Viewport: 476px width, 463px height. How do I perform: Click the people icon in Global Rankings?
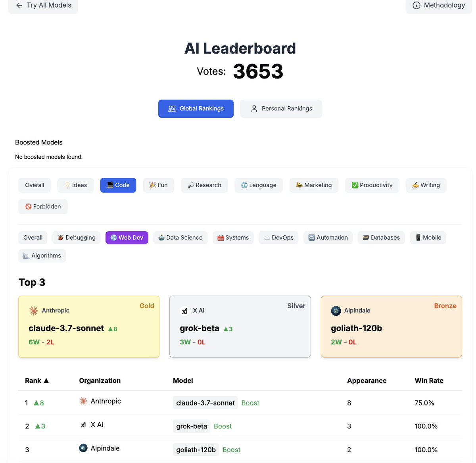pyautogui.click(x=172, y=109)
